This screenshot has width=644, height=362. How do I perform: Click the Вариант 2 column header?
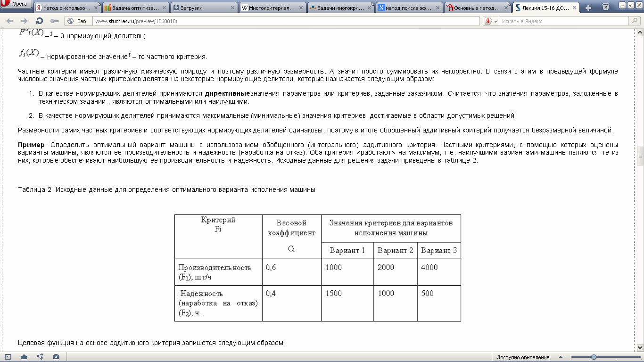[x=395, y=250]
